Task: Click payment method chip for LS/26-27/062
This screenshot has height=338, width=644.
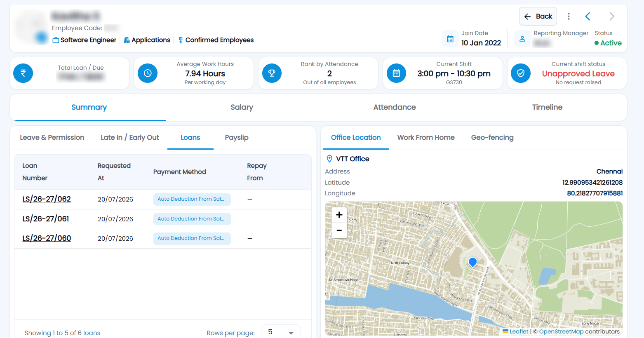Action: (192, 199)
